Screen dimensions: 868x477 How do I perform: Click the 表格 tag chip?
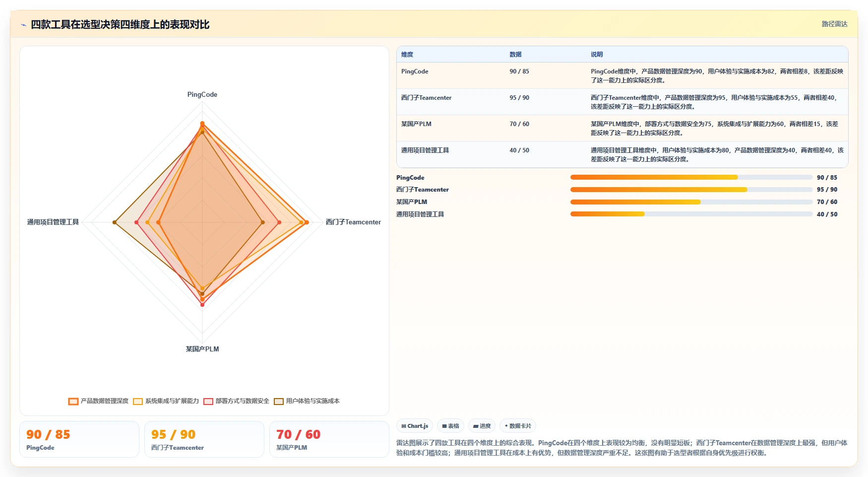450,426
